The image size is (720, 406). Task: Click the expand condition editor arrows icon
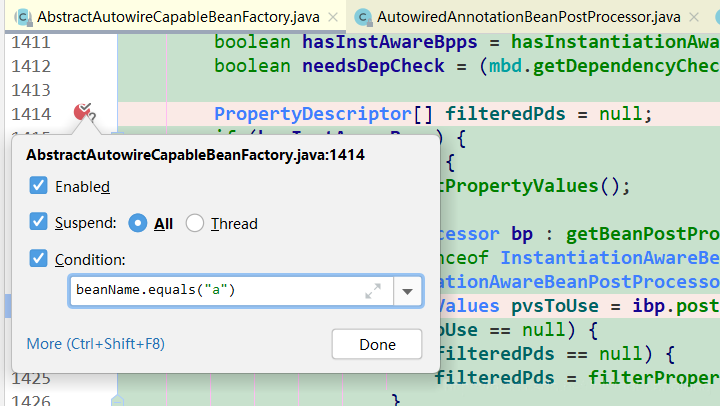coord(373,291)
